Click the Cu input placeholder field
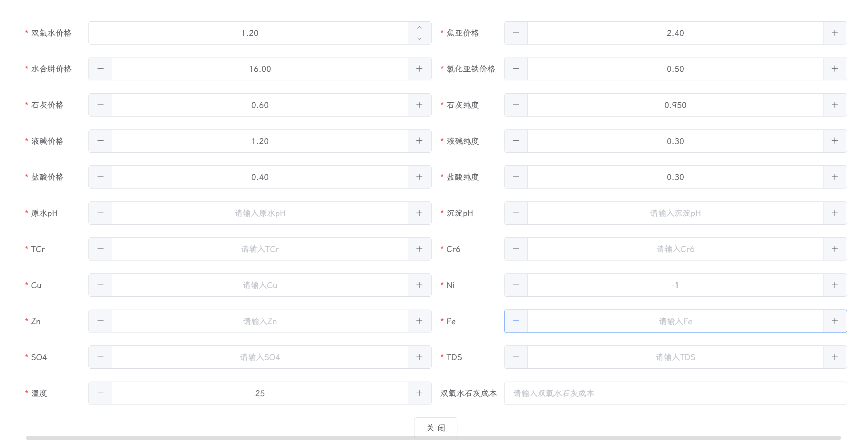 260,285
